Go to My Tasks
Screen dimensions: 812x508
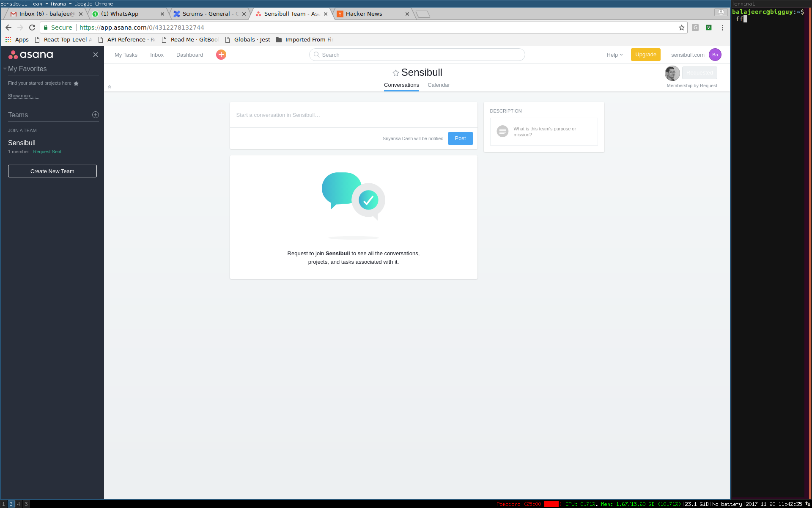click(126, 55)
